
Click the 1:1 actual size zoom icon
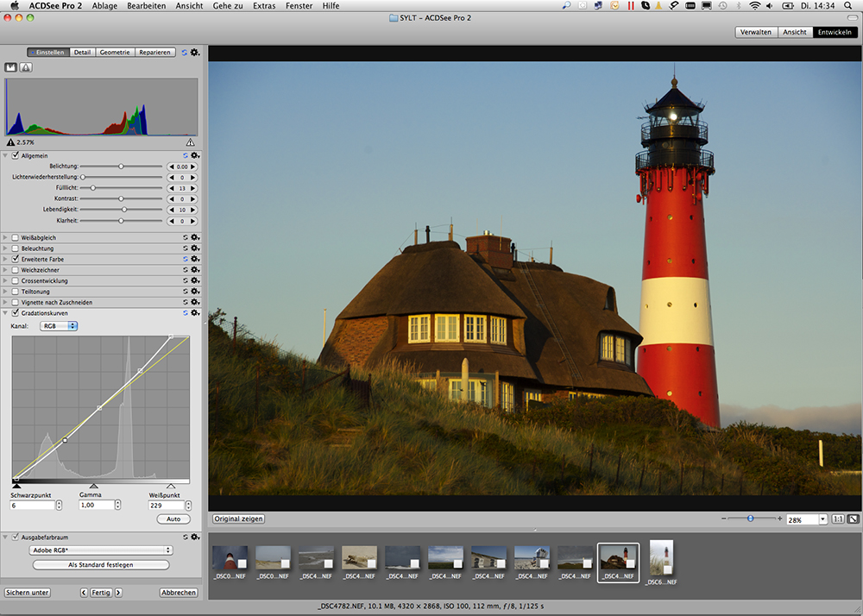[837, 519]
